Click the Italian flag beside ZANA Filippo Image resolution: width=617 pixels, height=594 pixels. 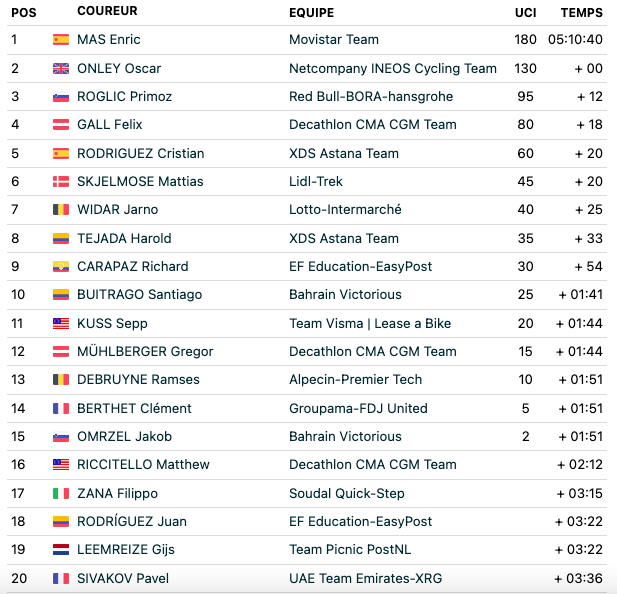coord(61,493)
